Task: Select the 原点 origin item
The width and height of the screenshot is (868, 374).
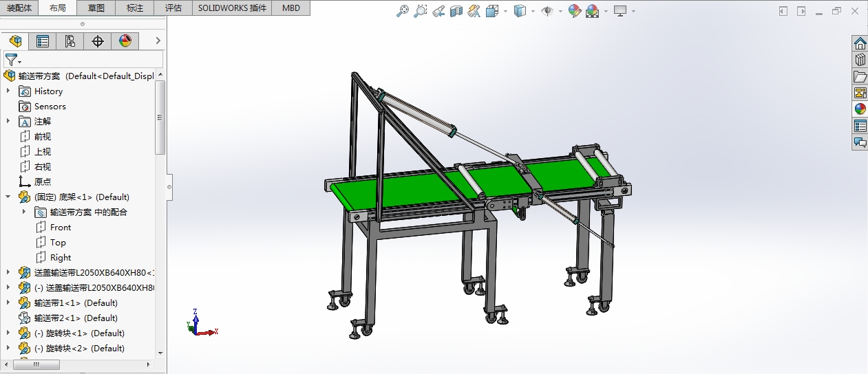Action: [35, 181]
